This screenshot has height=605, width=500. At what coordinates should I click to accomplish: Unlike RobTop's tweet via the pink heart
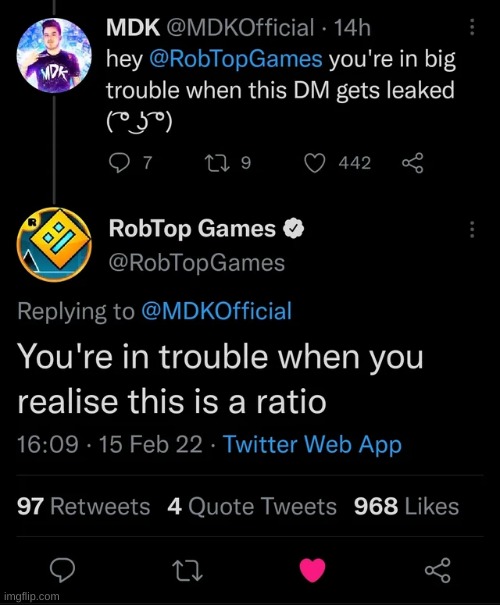312,570
